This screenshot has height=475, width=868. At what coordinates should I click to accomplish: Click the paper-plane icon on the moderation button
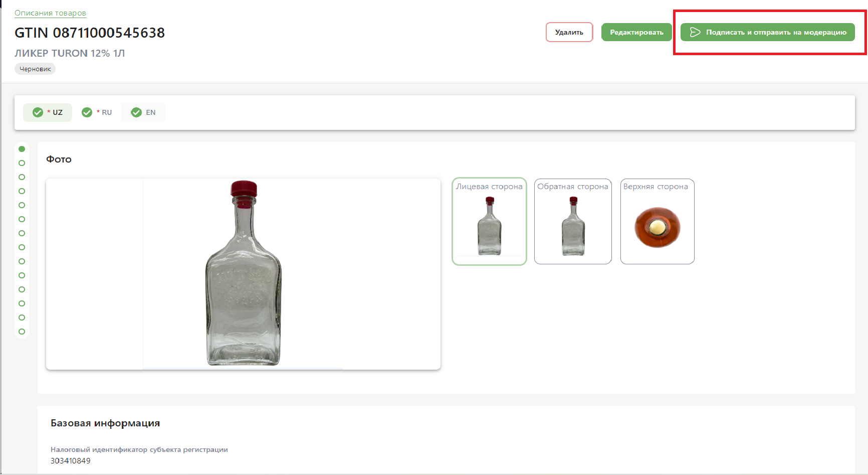695,32
